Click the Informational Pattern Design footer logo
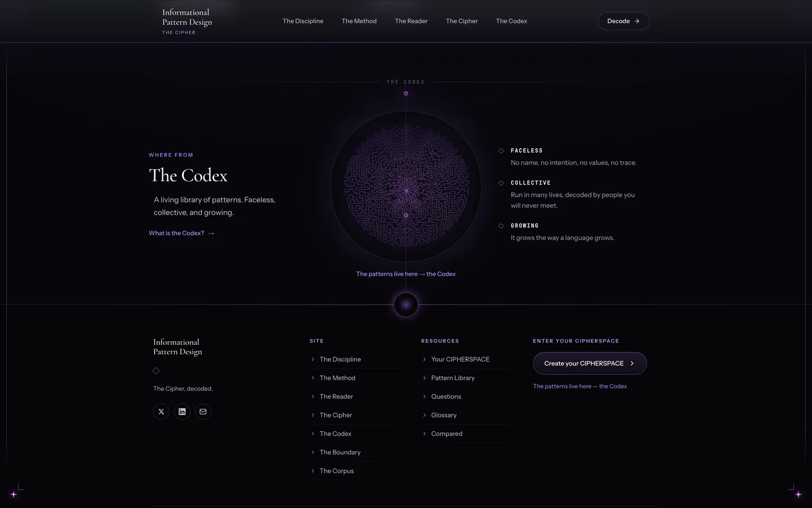The image size is (812, 508). click(177, 347)
